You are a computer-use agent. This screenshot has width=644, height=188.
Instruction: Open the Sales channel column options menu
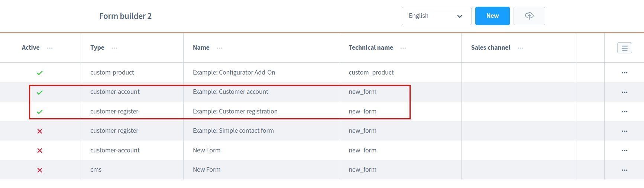click(x=520, y=48)
